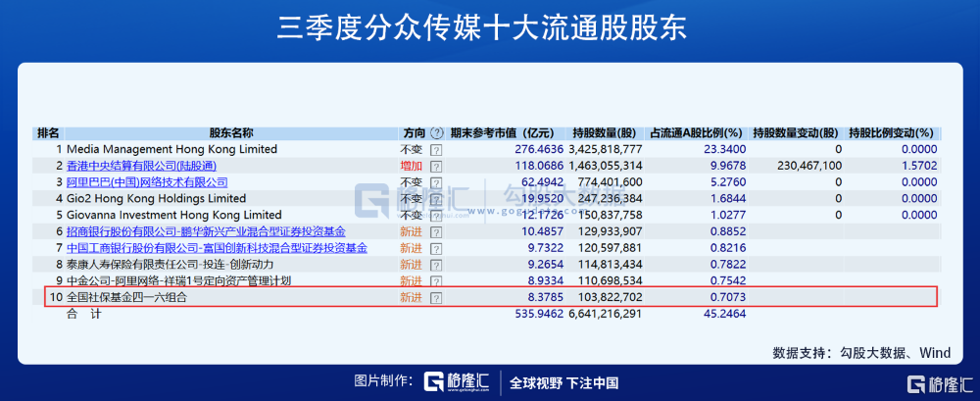Click share change value 230,467,100
The width and height of the screenshot is (980, 401).
(x=810, y=166)
